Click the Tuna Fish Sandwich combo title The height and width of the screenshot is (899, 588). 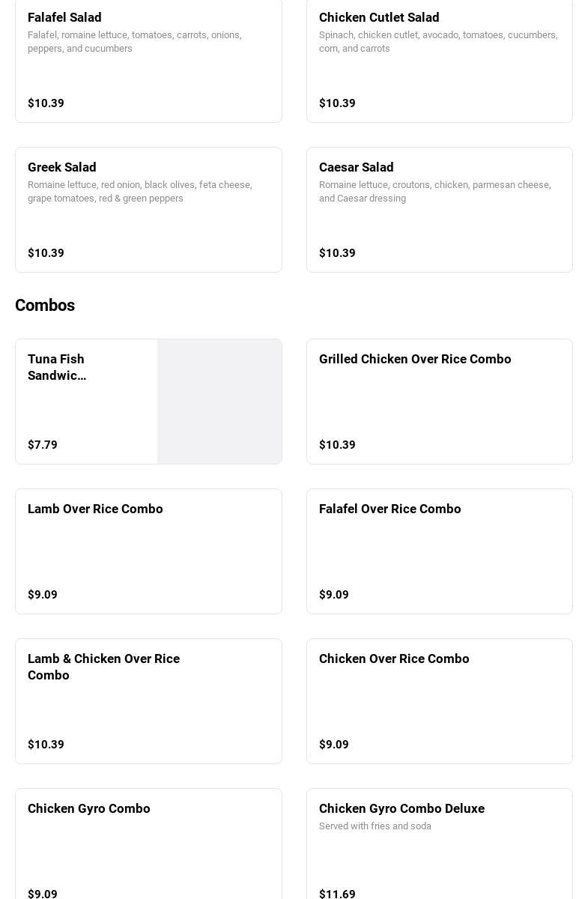tap(57, 367)
